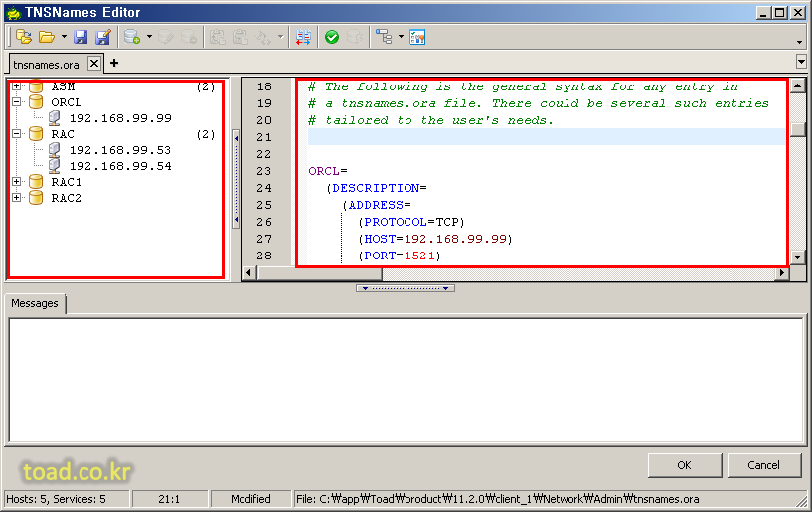812x512 pixels.
Task: Open the dropdown arrow beside open folder
Action: 64,37
